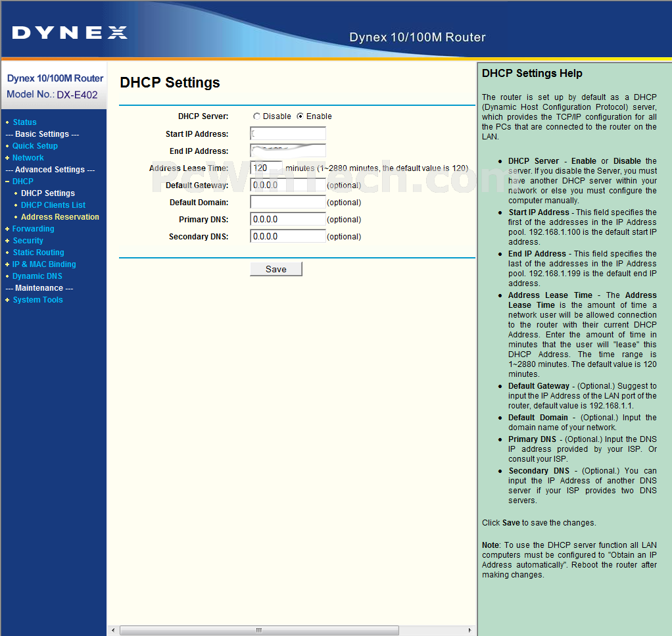The height and width of the screenshot is (636, 672).
Task: Click the --- Advanced Settings --- label
Action: click(x=50, y=170)
